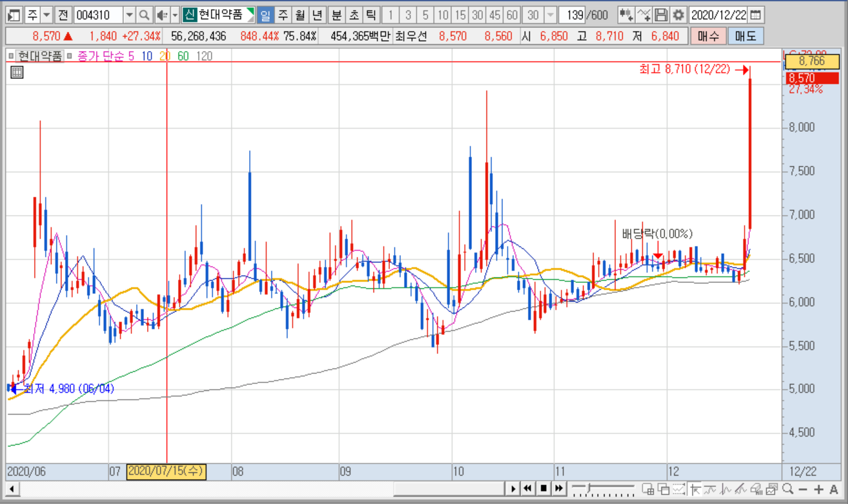Image resolution: width=848 pixels, height=504 pixels.
Task: Open the market type dropdown arrow beside 주
Action: [x=48, y=15]
